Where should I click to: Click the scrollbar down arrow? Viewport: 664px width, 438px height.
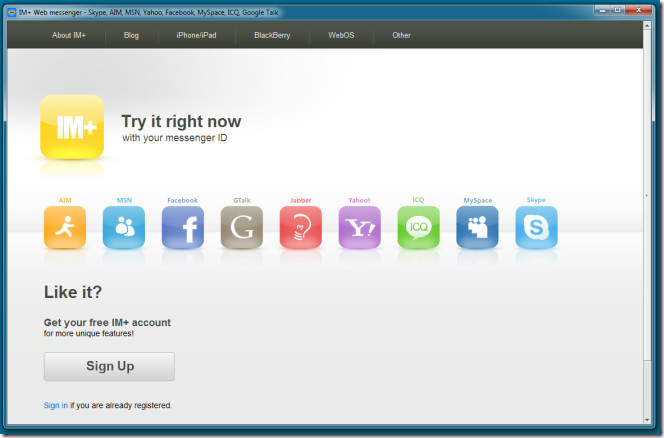pos(647,420)
